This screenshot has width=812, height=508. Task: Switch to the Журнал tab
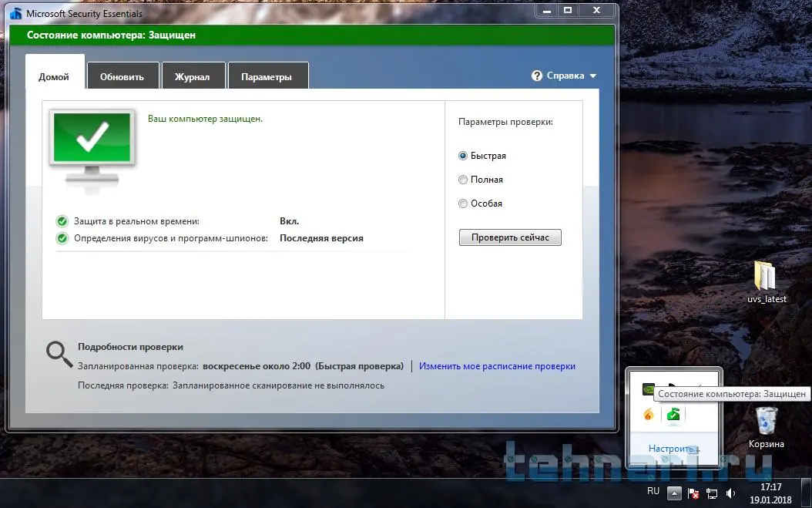coord(193,77)
